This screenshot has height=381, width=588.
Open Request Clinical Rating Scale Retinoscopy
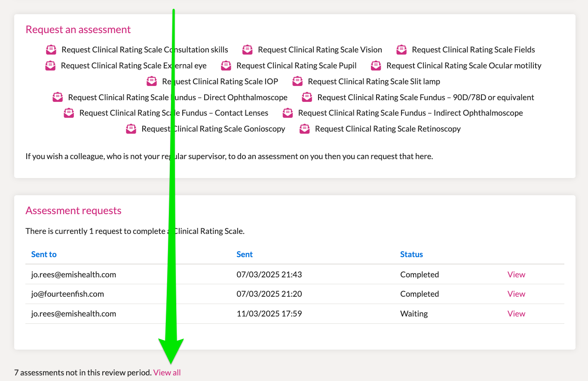point(388,129)
